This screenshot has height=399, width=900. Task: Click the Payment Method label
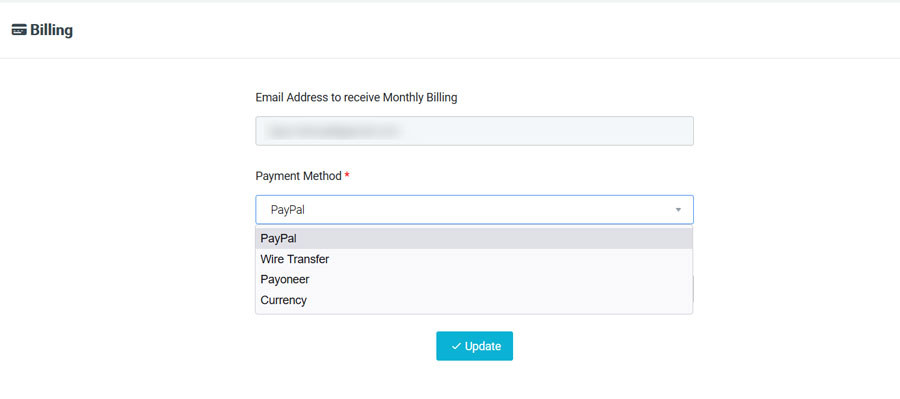tap(298, 176)
